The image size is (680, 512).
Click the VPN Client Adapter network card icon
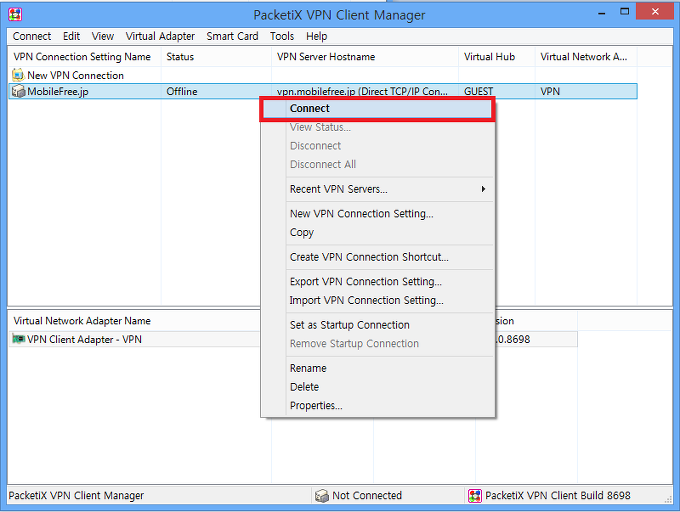19,339
